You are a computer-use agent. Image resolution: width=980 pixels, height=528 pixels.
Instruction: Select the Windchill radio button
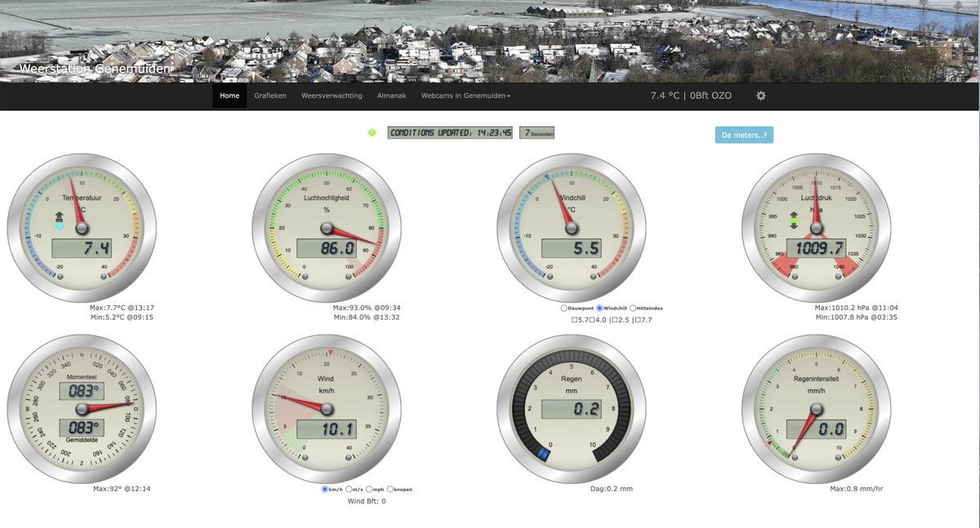[x=599, y=308]
